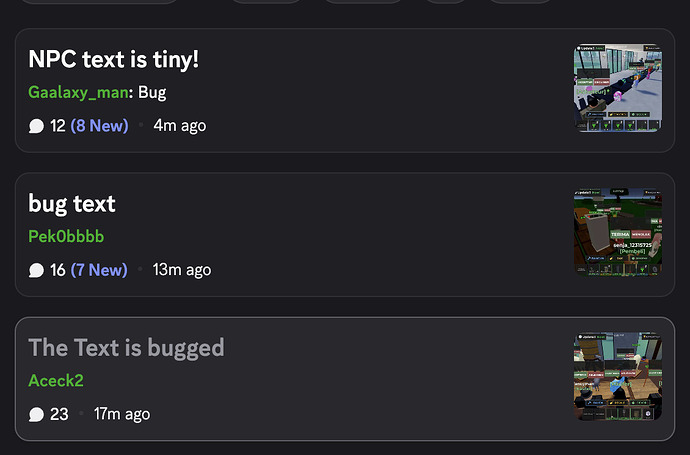Click username Gaalaxy_man
Image resolution: width=690 pixels, height=455 pixels.
[x=78, y=92]
